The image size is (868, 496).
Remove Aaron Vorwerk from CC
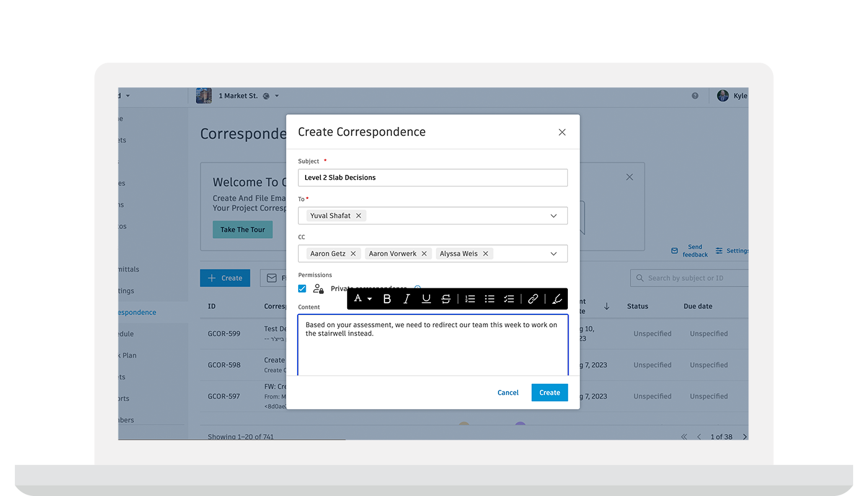point(424,254)
